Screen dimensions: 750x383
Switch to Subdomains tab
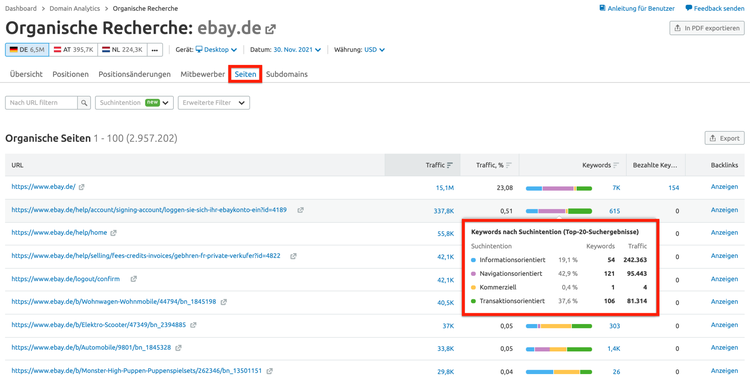[x=287, y=75]
